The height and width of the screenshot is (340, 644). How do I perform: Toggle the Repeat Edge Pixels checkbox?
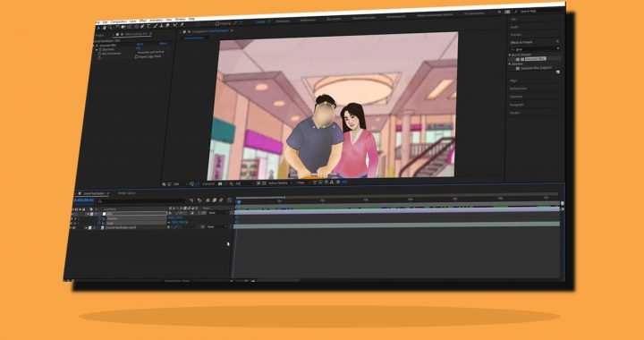point(136,56)
